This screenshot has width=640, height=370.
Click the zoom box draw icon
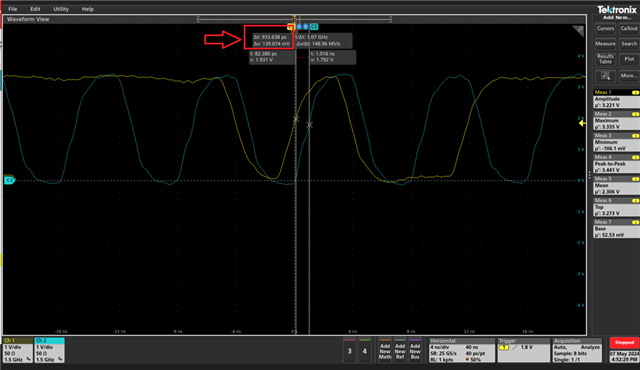tap(605, 76)
